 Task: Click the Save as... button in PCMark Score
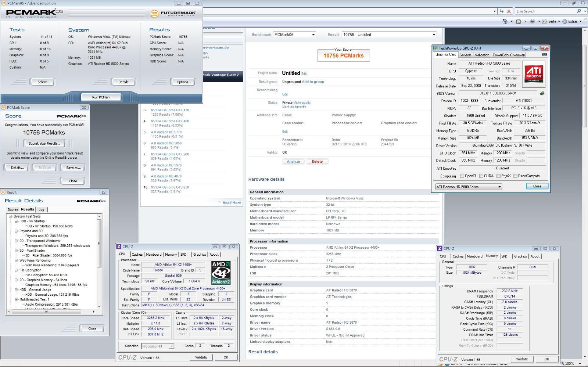click(73, 168)
